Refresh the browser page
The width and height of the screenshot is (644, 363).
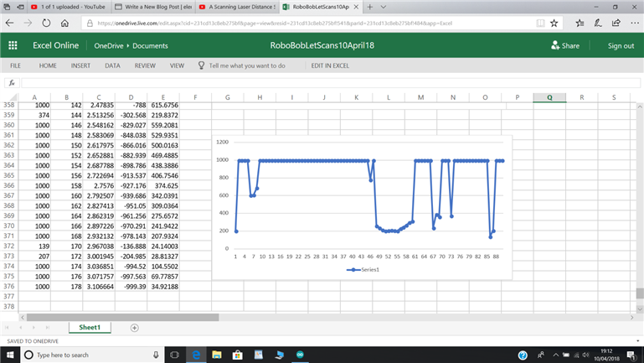pos(46,23)
